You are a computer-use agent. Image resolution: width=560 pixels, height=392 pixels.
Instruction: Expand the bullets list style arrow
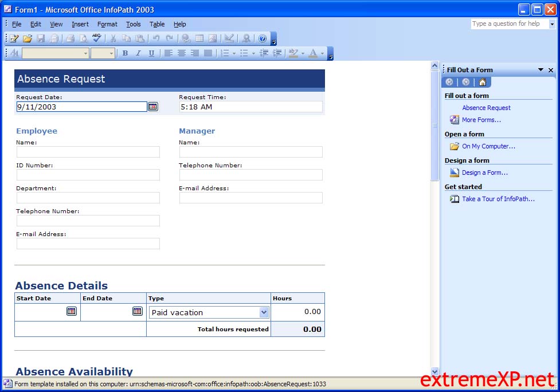point(253,53)
